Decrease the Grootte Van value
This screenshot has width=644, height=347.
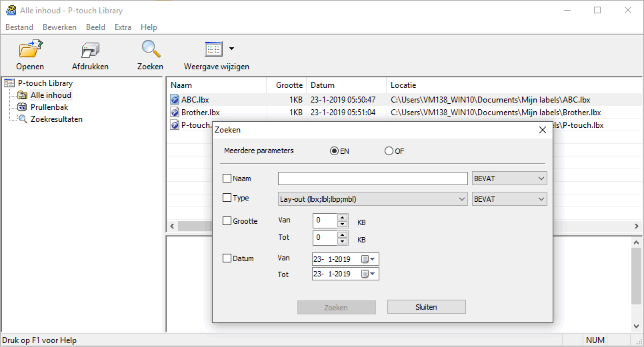[343, 224]
